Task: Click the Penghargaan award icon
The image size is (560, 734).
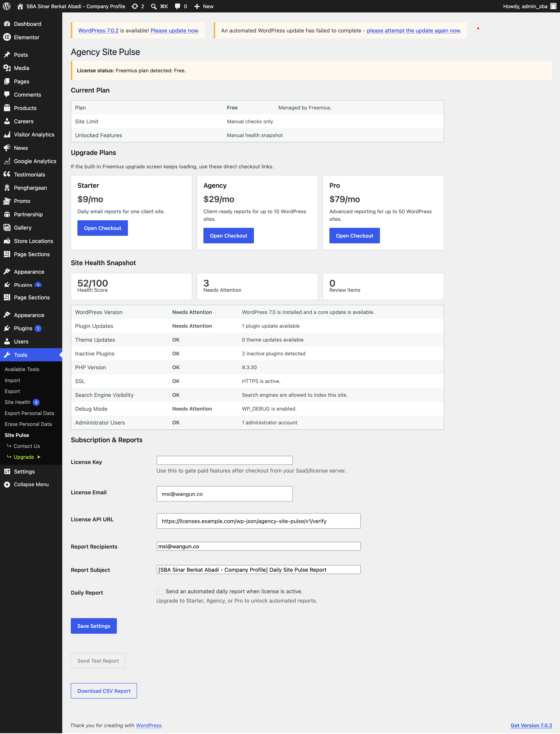Action: tap(7, 188)
